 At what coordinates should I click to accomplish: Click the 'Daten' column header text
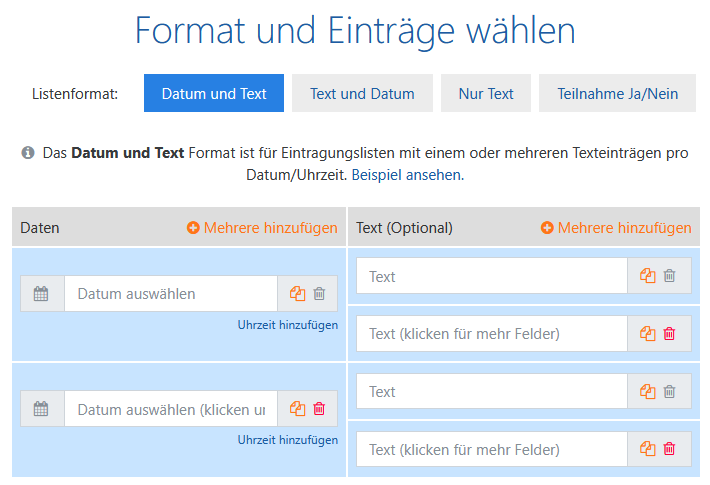(x=40, y=228)
